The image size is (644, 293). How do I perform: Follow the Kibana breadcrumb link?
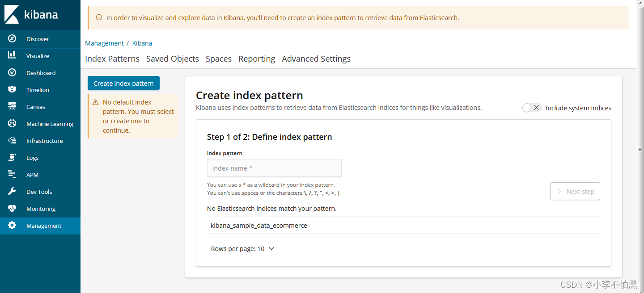point(142,43)
